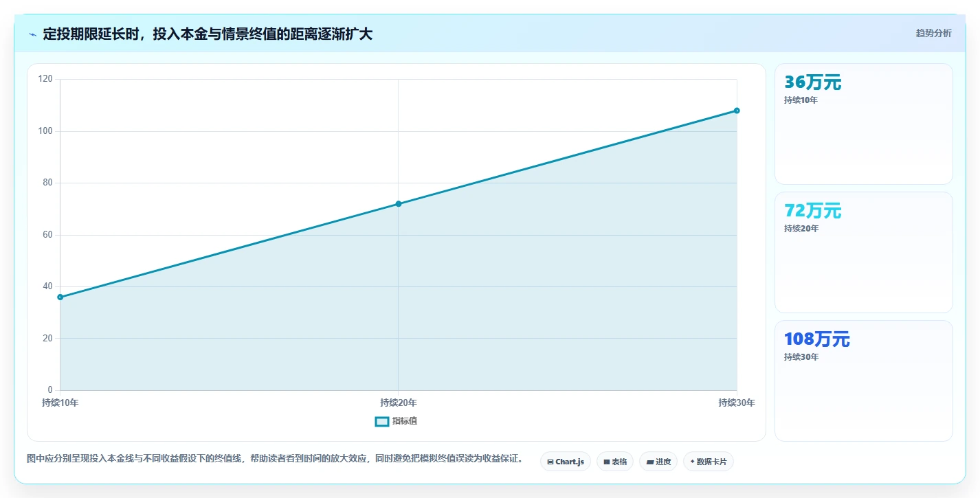Toggle the 指标值 legend swatch
980x498 pixels.
pos(382,421)
